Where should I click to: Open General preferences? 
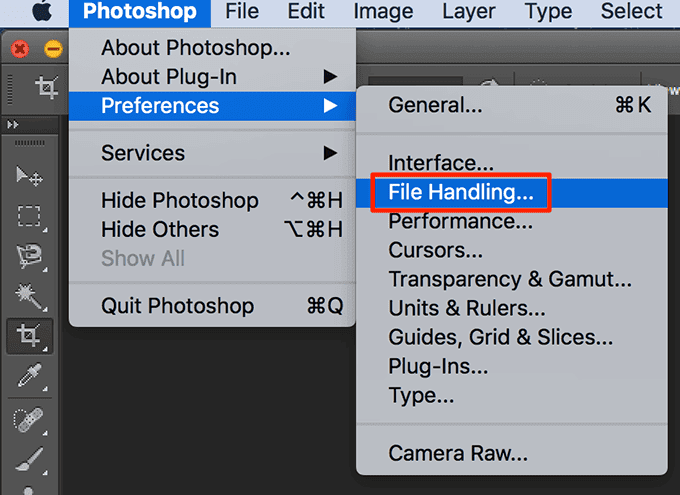coord(435,105)
